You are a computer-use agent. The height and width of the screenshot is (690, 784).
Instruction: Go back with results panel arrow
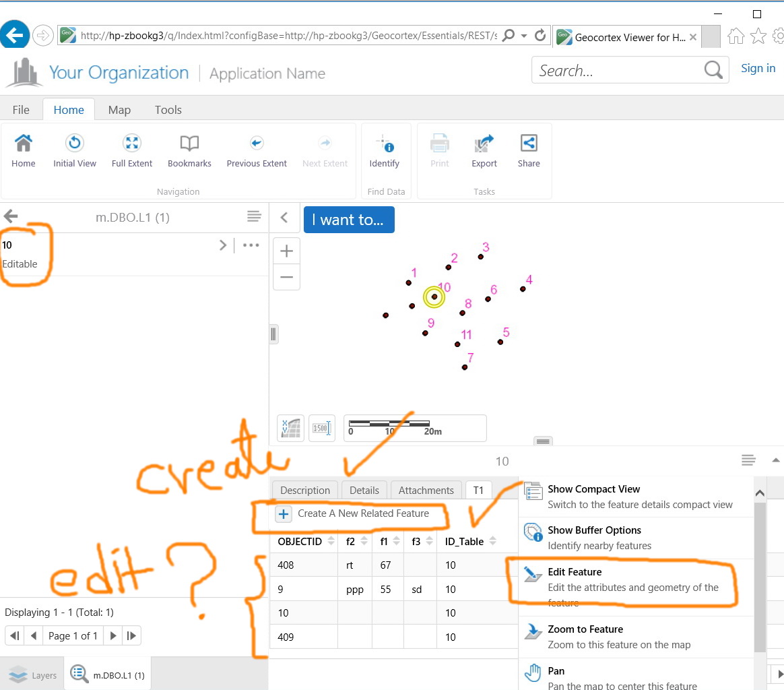pyautogui.click(x=11, y=216)
